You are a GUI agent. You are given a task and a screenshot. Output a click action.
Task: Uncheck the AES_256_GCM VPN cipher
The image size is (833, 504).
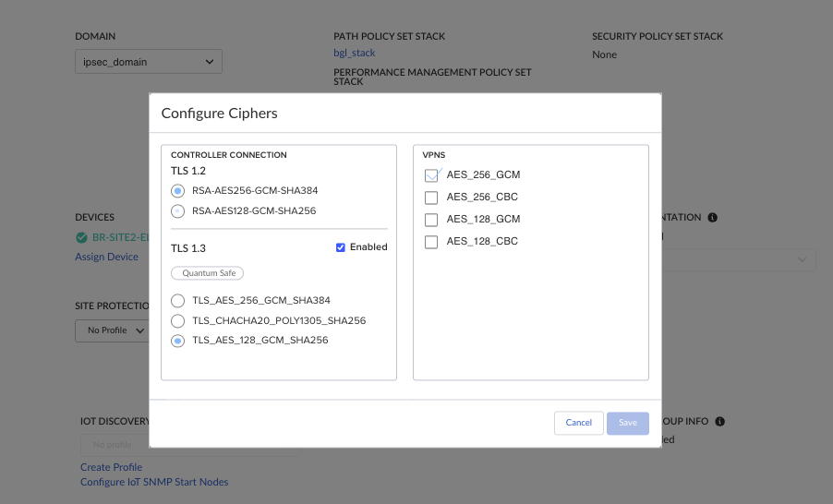click(x=431, y=175)
